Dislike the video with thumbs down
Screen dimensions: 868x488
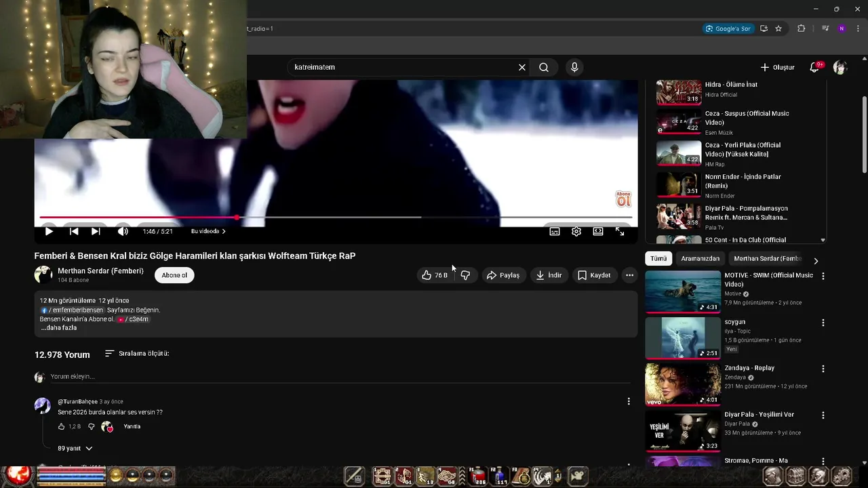coord(465,275)
